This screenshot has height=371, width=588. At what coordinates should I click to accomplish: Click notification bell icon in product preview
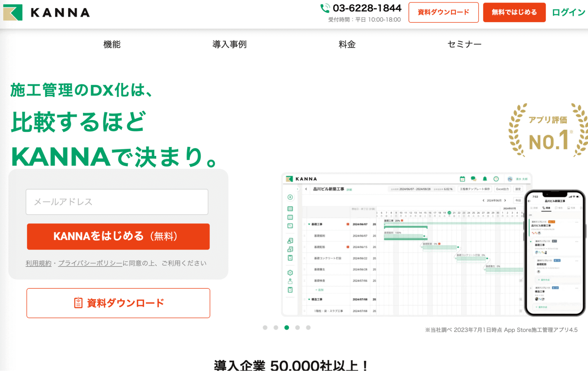[485, 179]
